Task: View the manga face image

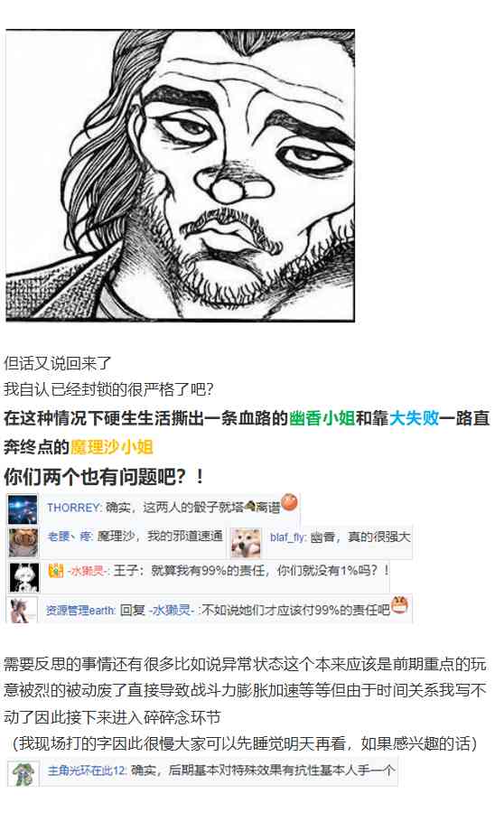Action: [x=180, y=175]
